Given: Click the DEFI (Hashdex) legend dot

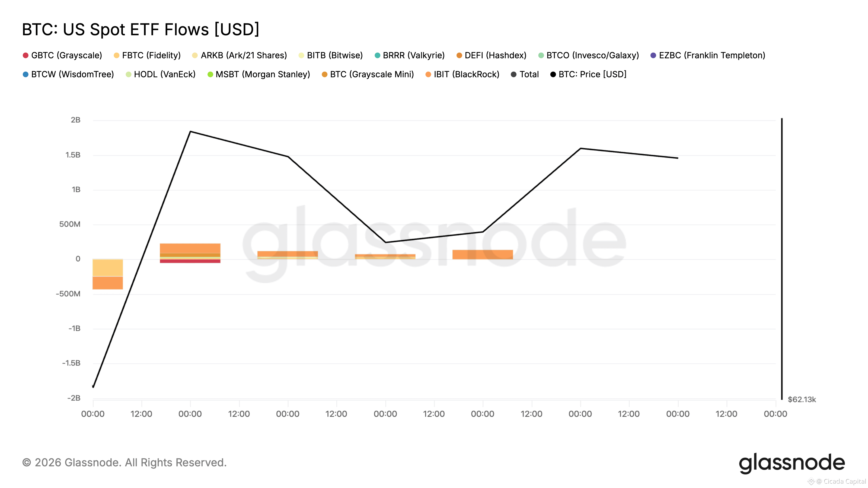Looking at the screenshot, I should point(459,56).
